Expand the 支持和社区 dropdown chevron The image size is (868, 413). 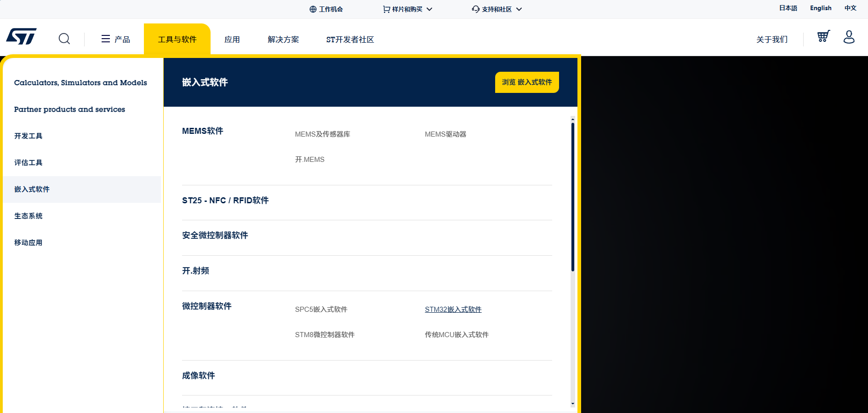click(x=519, y=9)
